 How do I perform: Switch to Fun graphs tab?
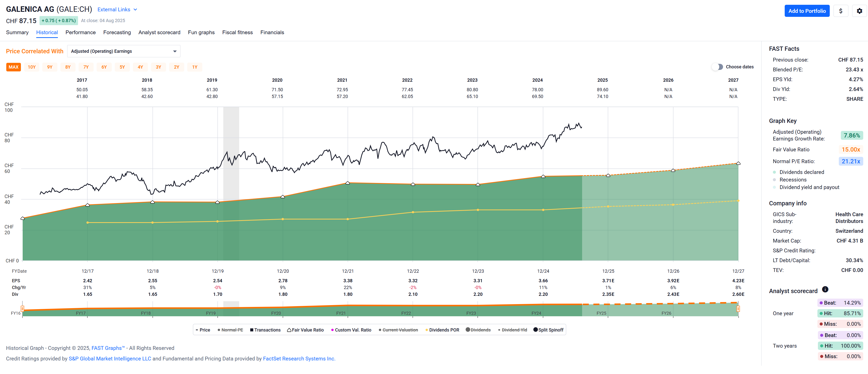click(201, 32)
